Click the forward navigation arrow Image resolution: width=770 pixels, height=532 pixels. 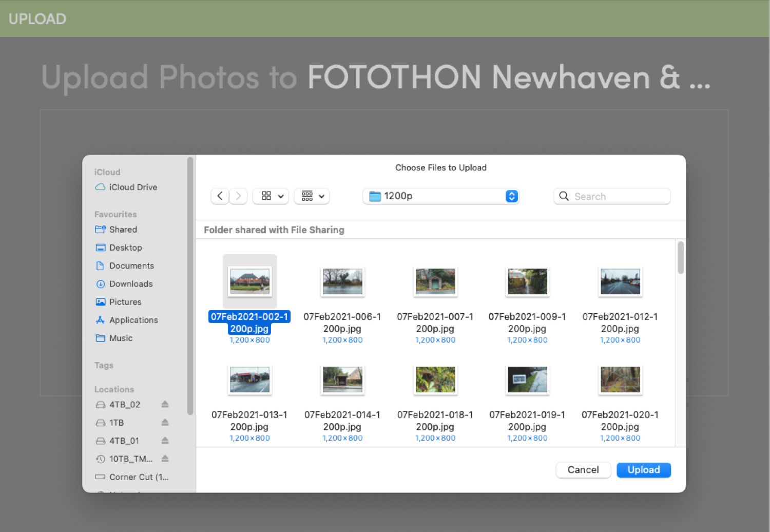click(238, 196)
